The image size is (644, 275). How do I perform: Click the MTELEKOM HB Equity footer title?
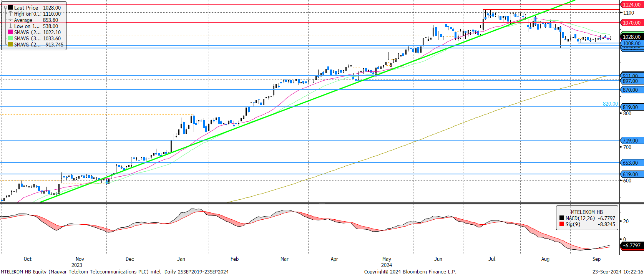click(x=23, y=272)
